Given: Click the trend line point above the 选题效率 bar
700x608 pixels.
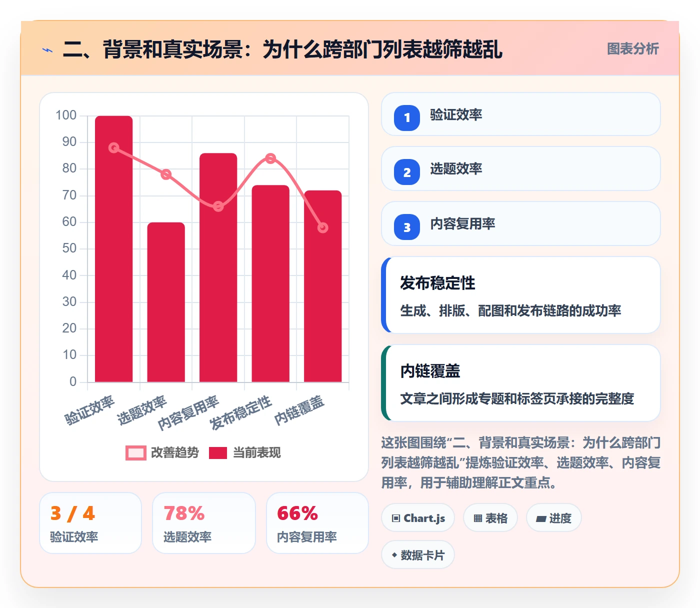Looking at the screenshot, I should (166, 174).
